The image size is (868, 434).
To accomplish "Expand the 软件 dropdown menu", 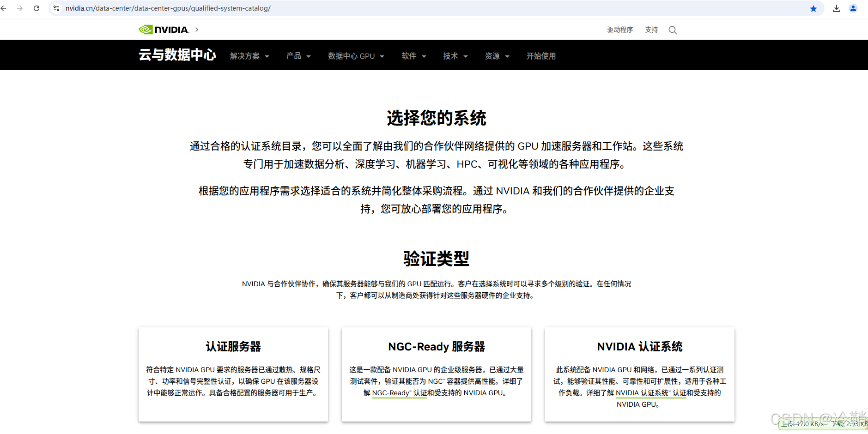I will coord(414,56).
